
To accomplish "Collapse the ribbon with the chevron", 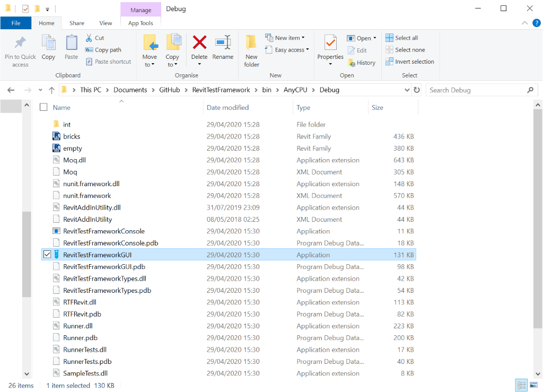I will [x=524, y=23].
